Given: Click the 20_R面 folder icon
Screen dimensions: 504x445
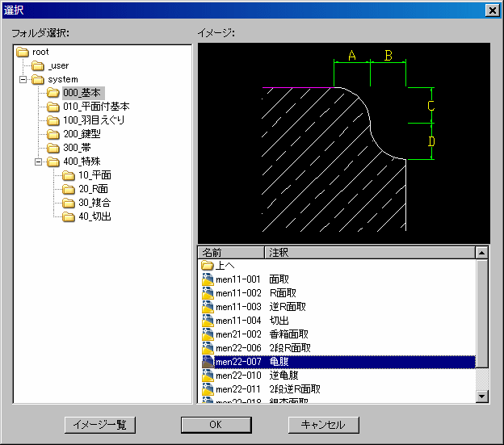Looking at the screenshot, I should coord(69,189).
